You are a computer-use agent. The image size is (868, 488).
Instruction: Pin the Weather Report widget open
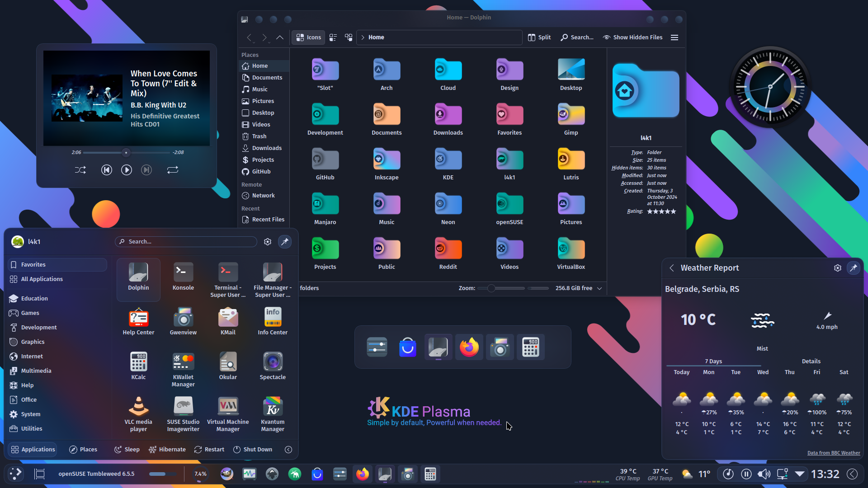854,268
